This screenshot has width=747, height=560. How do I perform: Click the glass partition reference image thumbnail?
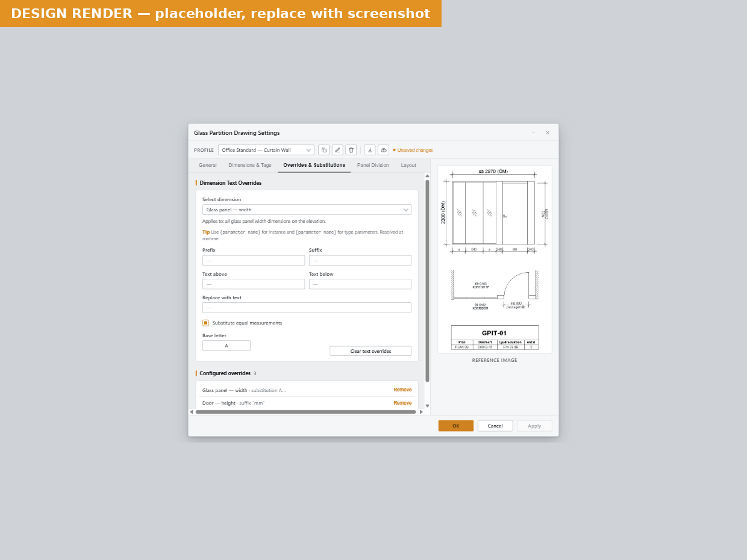click(x=495, y=260)
